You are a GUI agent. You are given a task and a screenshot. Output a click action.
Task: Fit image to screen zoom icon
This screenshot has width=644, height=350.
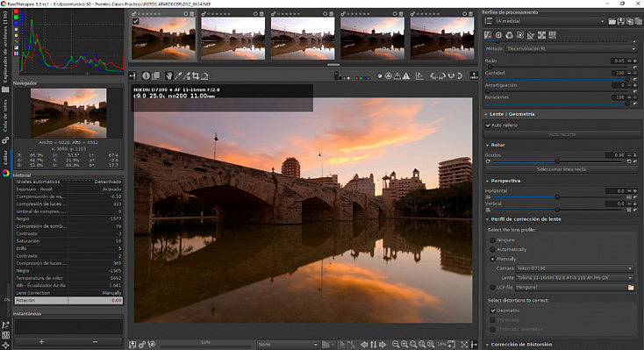[413, 344]
